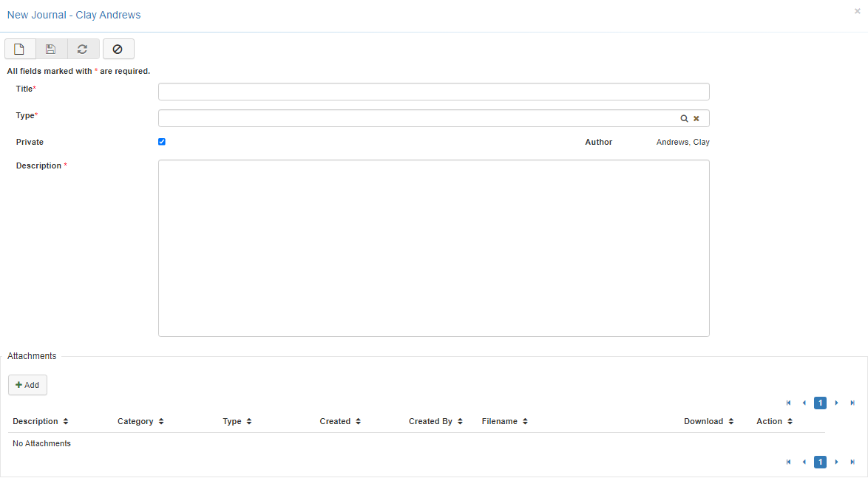The width and height of the screenshot is (868, 495).
Task: Select page 1 in top pager
Action: coord(820,403)
